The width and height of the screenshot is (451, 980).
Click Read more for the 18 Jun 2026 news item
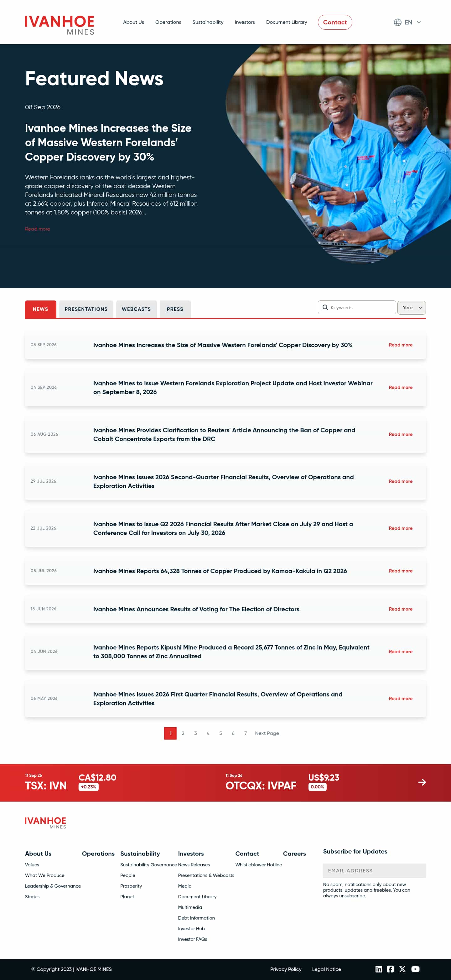400,609
